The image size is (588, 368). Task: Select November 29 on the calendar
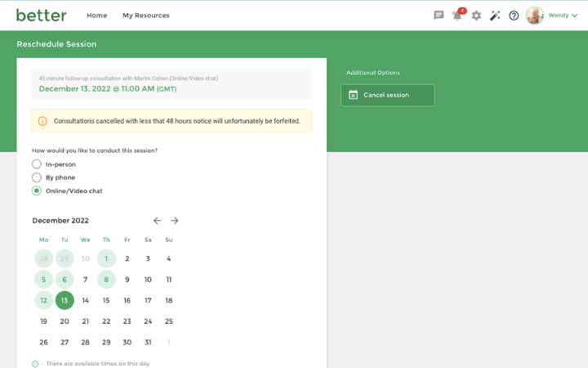[x=65, y=258]
